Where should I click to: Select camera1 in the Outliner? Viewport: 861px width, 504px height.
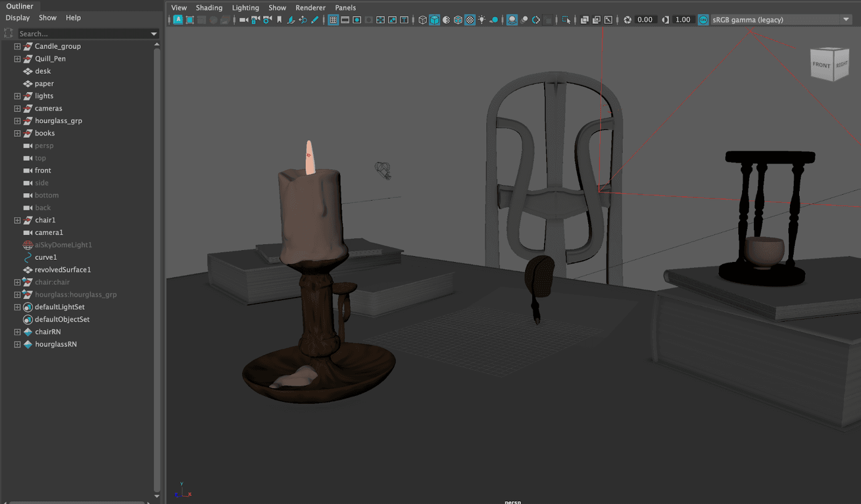(x=49, y=232)
